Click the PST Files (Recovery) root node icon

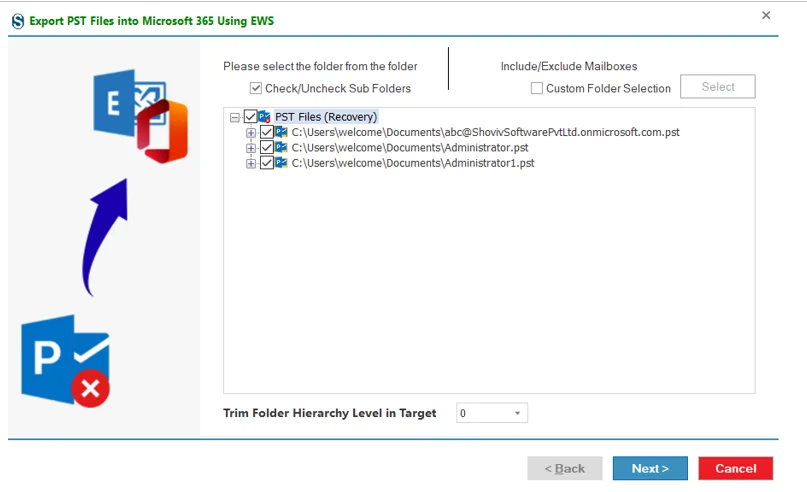265,117
